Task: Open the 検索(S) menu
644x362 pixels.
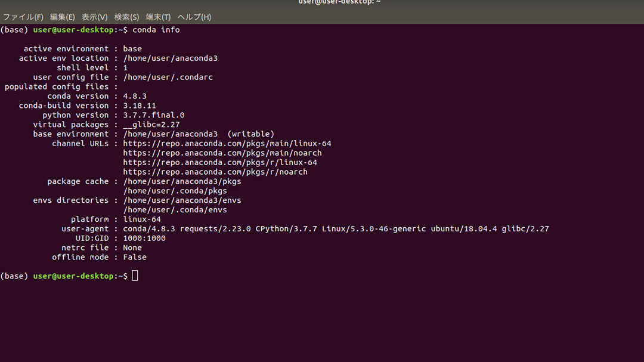Action: (126, 17)
